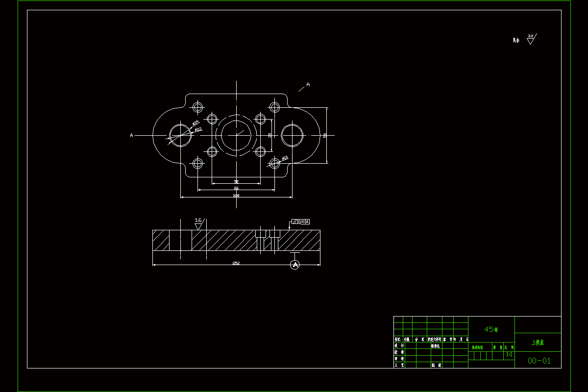Select the top-right surface finish symbol

(x=531, y=39)
